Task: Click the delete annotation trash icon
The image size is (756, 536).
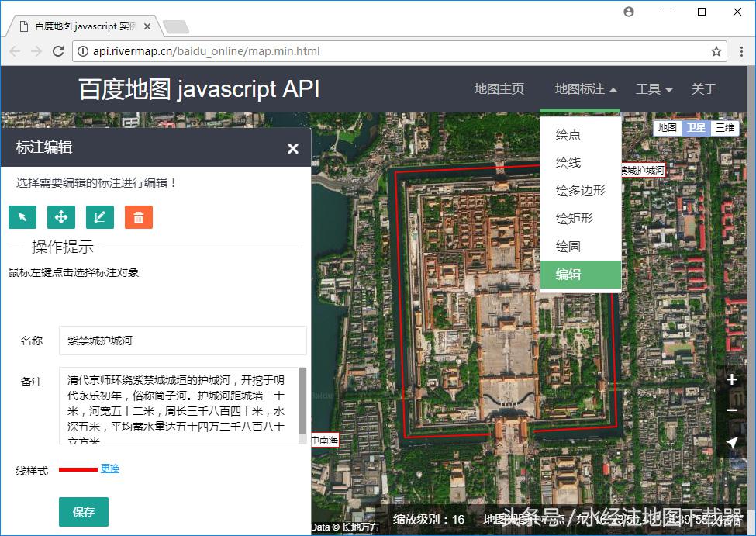Action: pos(138,217)
